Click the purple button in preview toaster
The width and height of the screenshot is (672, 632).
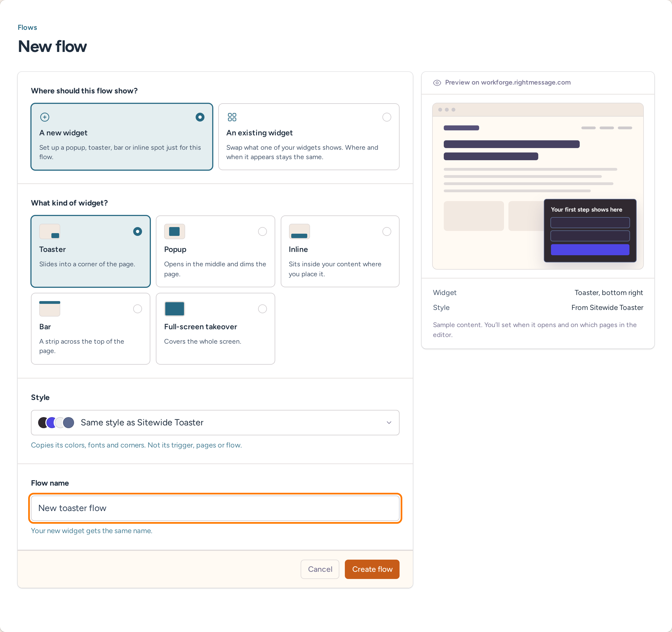[590, 249]
